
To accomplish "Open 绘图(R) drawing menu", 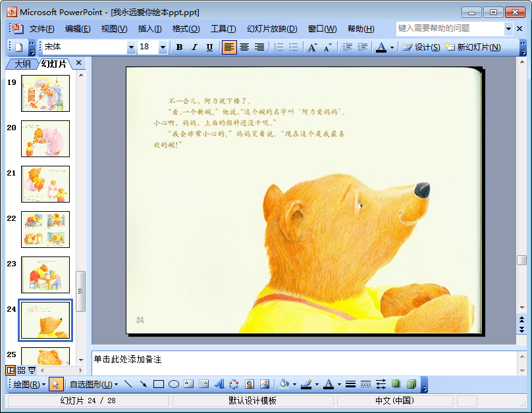I will tap(29, 384).
